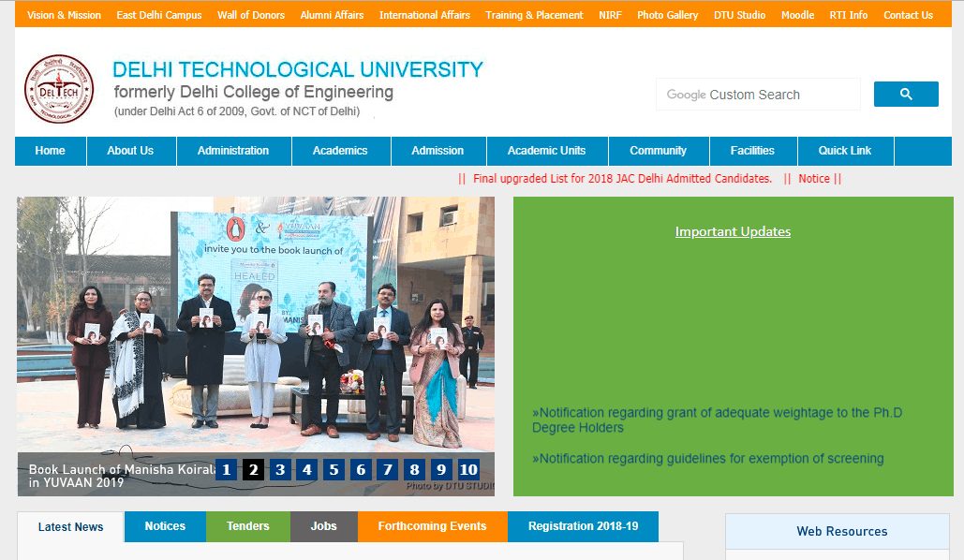Click the DelTech university logo

59,90
